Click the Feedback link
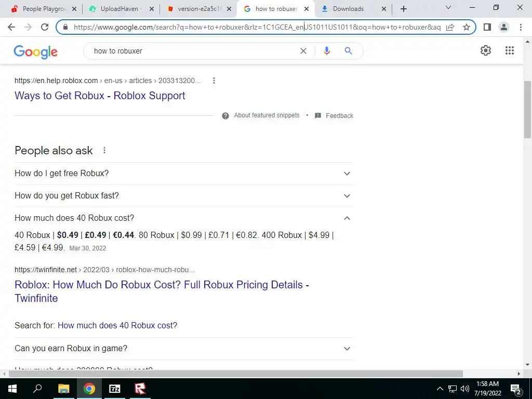Viewport: 532px width, 399px height. pos(340,116)
